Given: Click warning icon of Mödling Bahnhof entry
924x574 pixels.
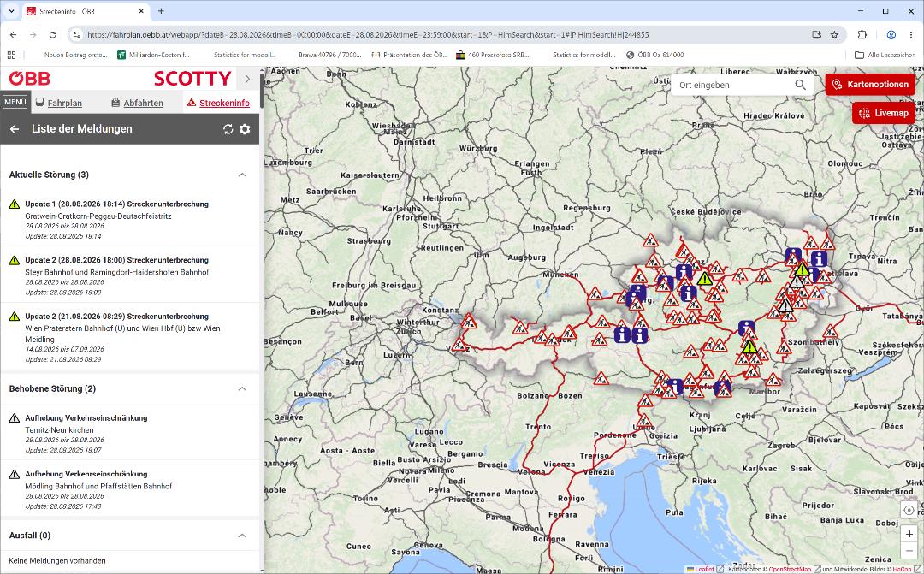Looking at the screenshot, I should coord(15,475).
